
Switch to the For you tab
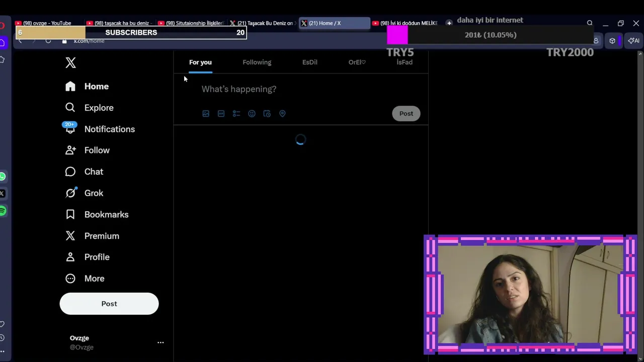click(x=200, y=62)
